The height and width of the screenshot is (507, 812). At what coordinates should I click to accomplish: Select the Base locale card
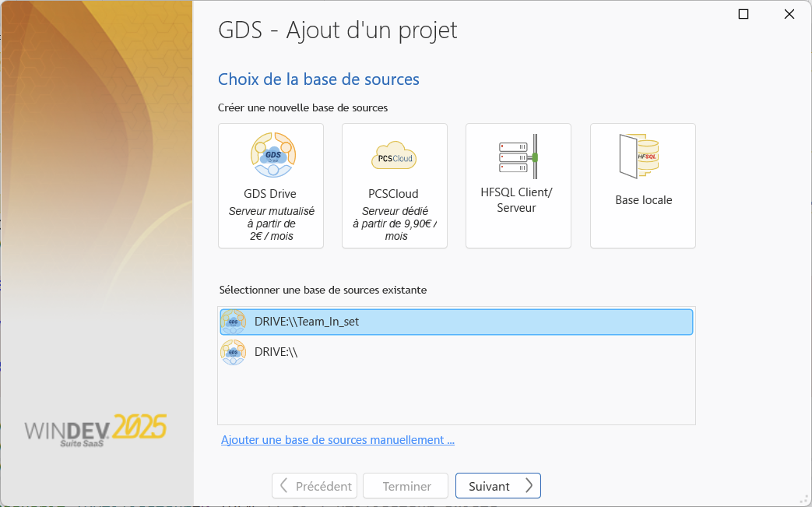(x=643, y=186)
